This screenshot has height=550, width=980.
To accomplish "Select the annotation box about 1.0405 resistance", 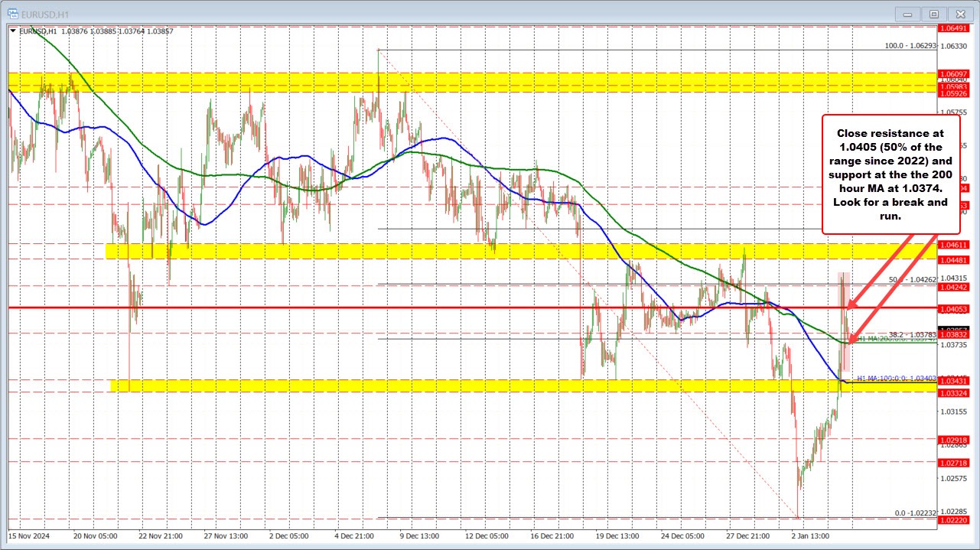I will [890, 175].
